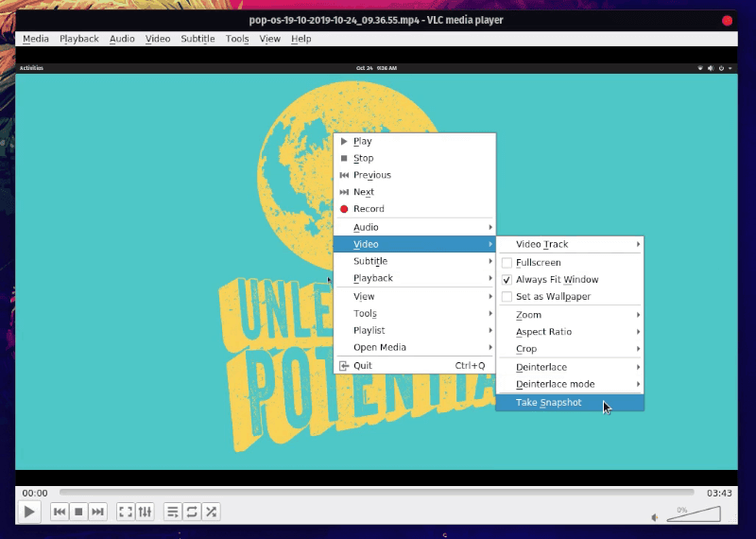Open the Subtitle menu in the menu bar
Screen dimensions: 756x539
pos(198,39)
